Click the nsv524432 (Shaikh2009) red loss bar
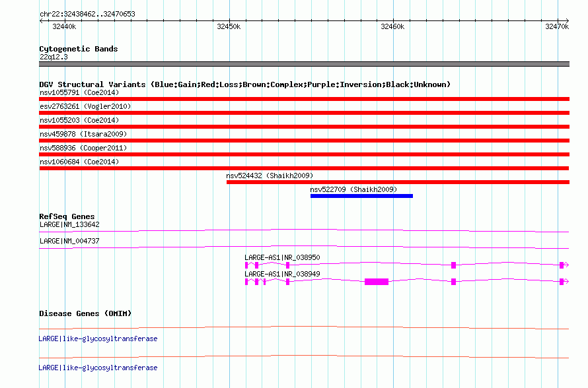 398,182
